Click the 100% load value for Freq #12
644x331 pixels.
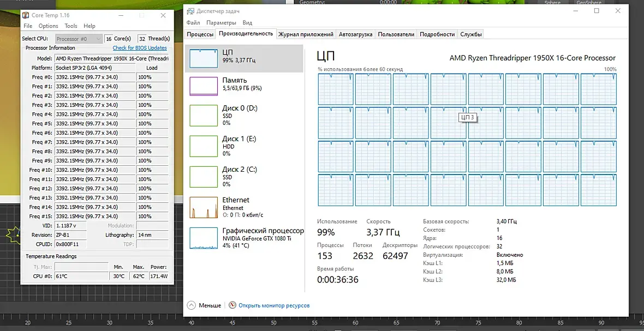click(152, 188)
